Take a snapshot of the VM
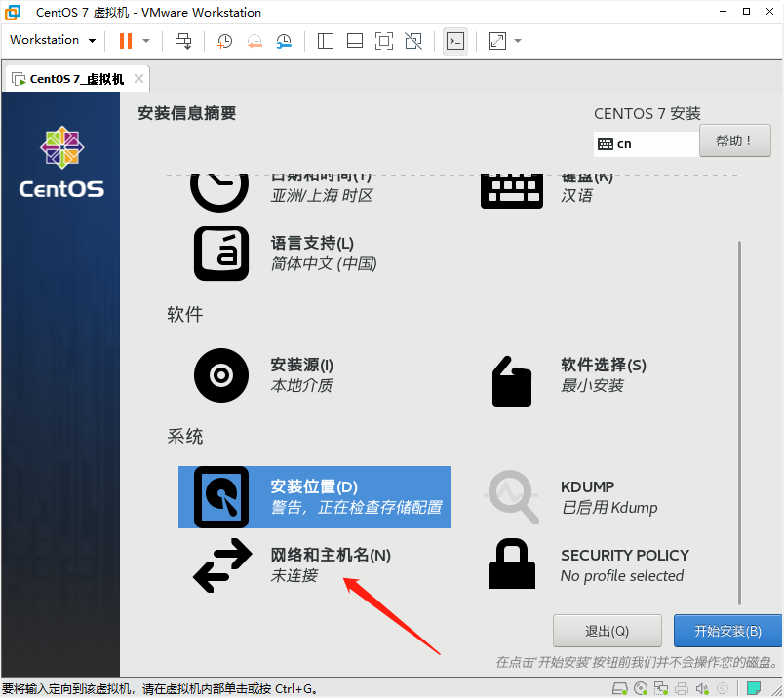The image size is (784, 698). click(x=224, y=41)
